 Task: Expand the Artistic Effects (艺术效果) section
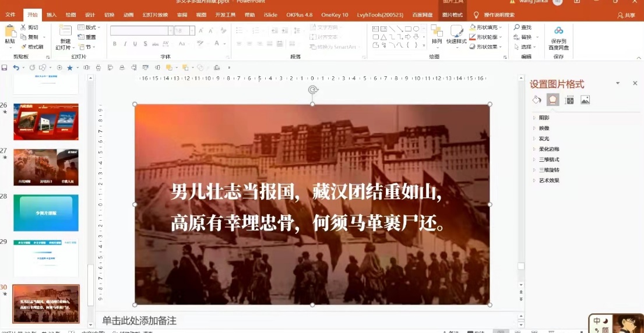(548, 180)
